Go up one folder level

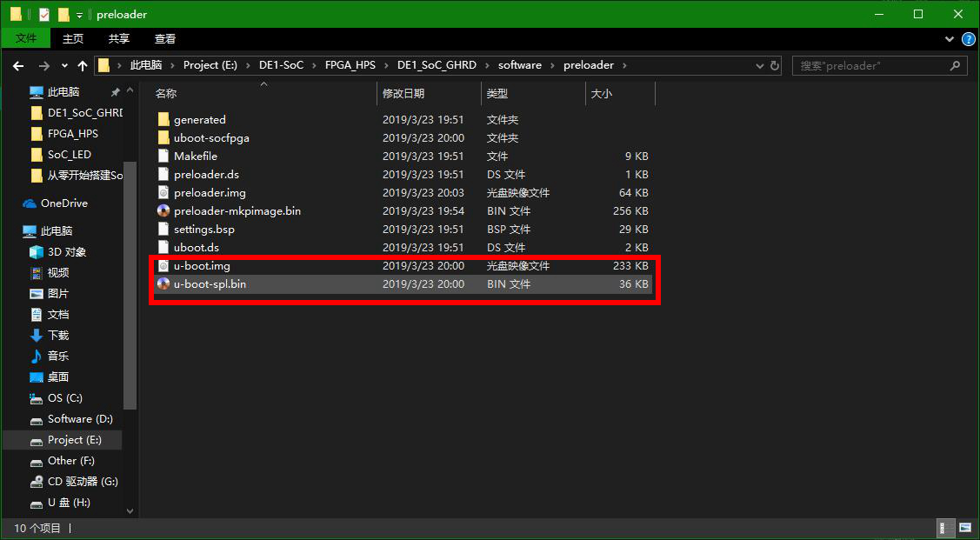(83, 65)
